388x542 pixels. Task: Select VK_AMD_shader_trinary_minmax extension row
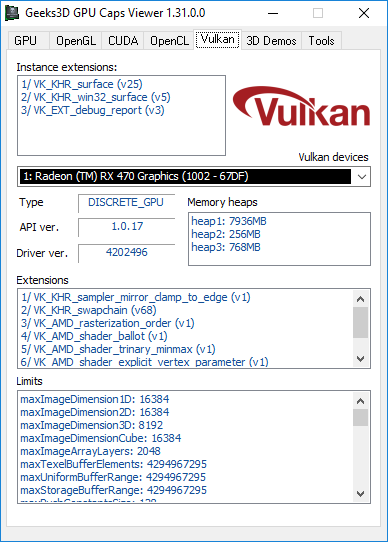click(118, 349)
